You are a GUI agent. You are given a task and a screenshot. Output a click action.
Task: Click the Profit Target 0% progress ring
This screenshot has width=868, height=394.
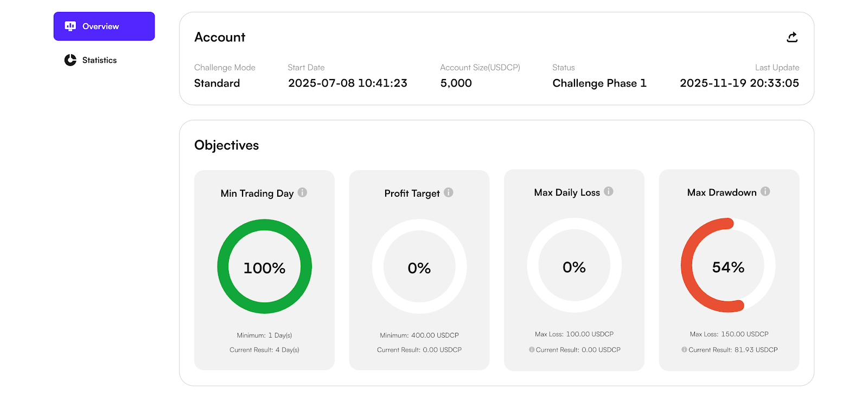click(x=419, y=266)
